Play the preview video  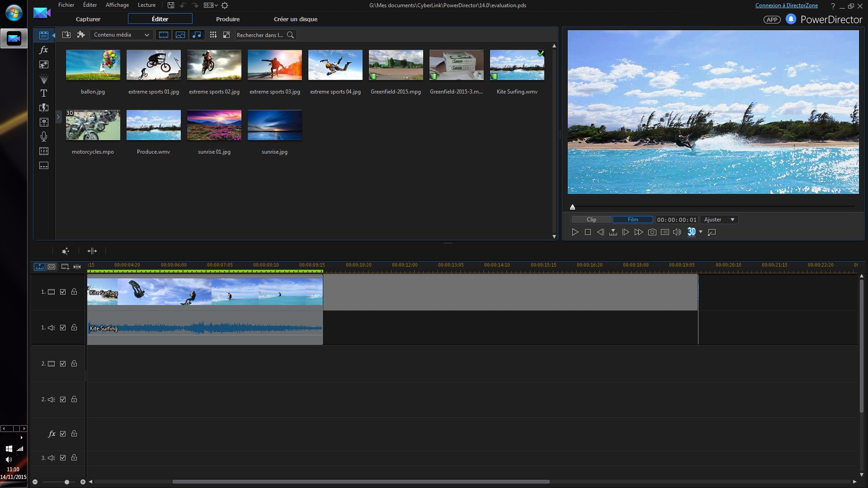[x=575, y=232]
